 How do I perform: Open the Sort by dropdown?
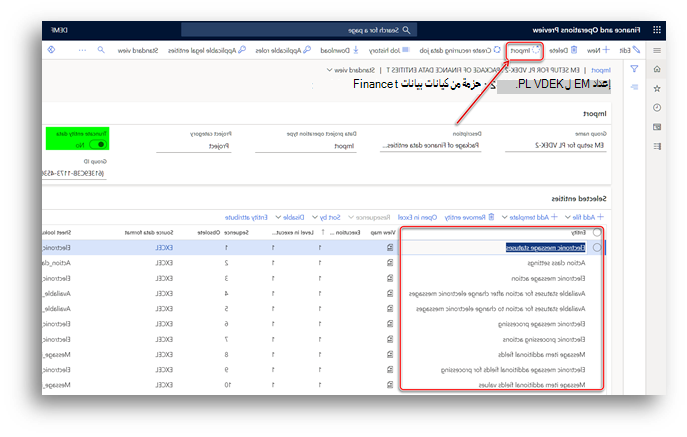point(326,217)
